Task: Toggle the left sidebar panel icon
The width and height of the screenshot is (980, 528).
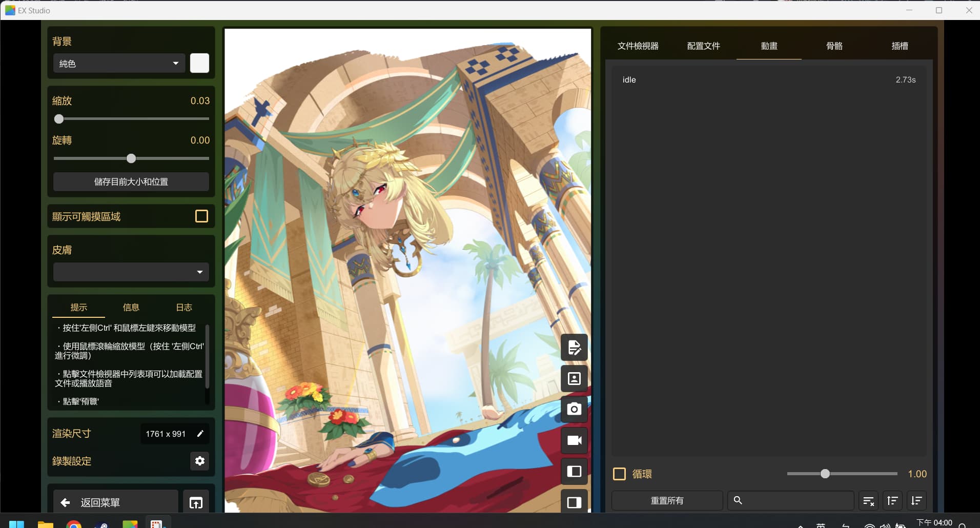Action: (574, 471)
